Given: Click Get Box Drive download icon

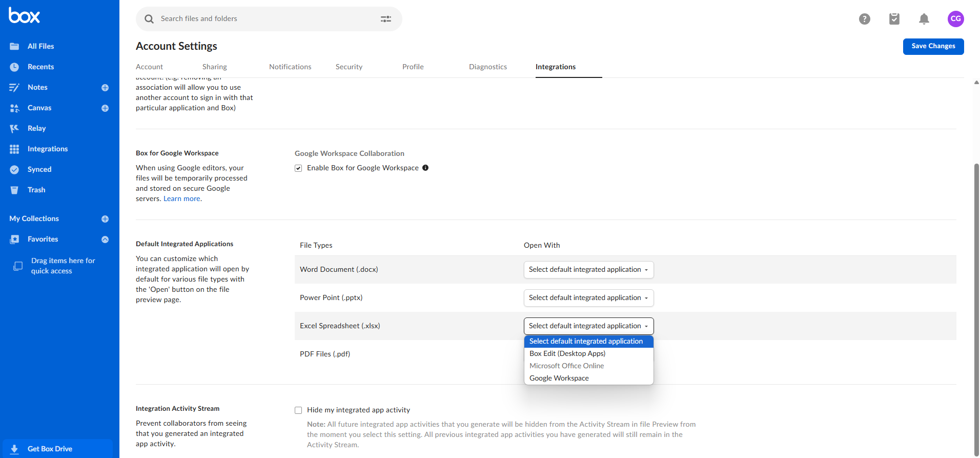Looking at the screenshot, I should 14,449.
